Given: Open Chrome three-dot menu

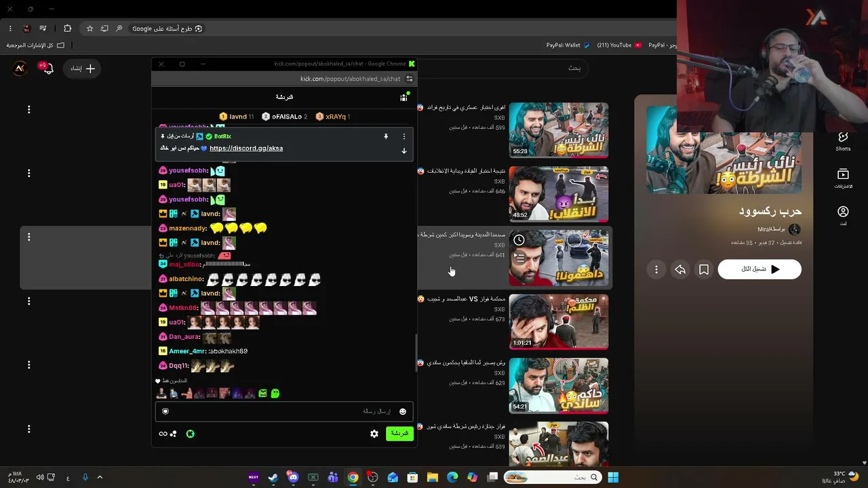Looking at the screenshot, I should 10,28.
